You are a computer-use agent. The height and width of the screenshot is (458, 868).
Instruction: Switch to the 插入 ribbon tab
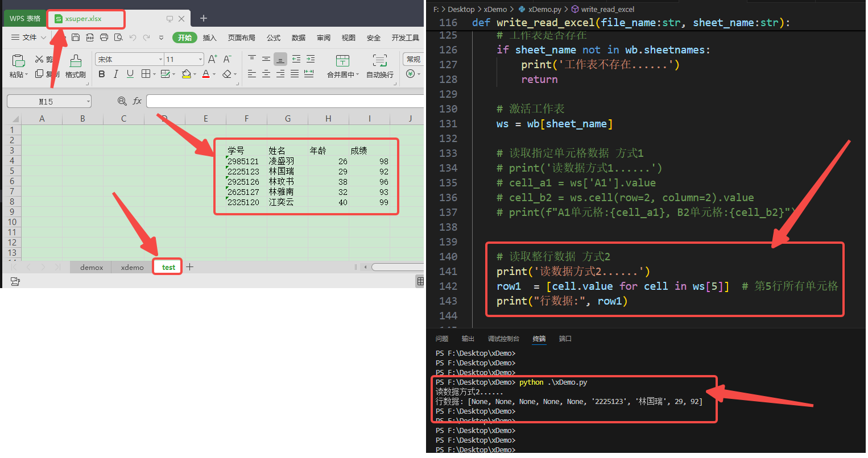pyautogui.click(x=210, y=38)
